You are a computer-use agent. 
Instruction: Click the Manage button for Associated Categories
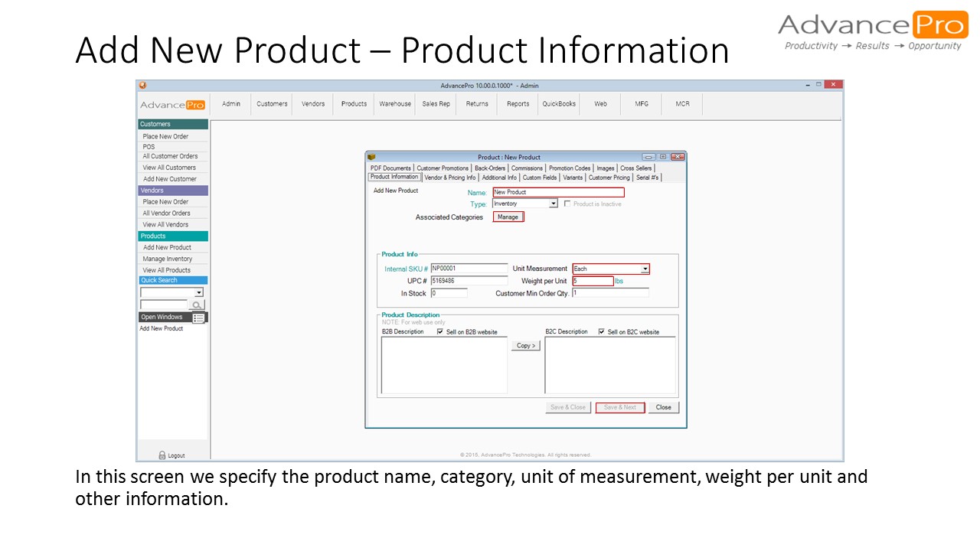point(508,217)
